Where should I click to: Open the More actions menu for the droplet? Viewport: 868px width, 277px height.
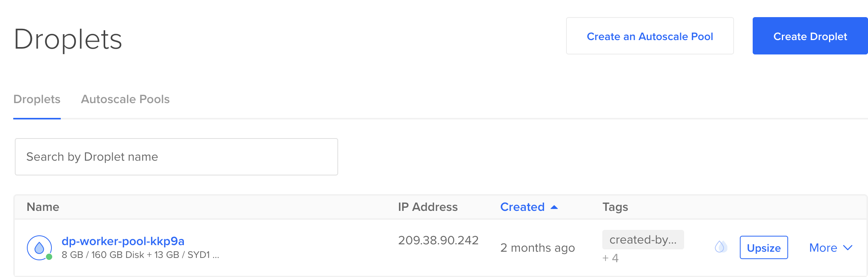click(x=823, y=248)
